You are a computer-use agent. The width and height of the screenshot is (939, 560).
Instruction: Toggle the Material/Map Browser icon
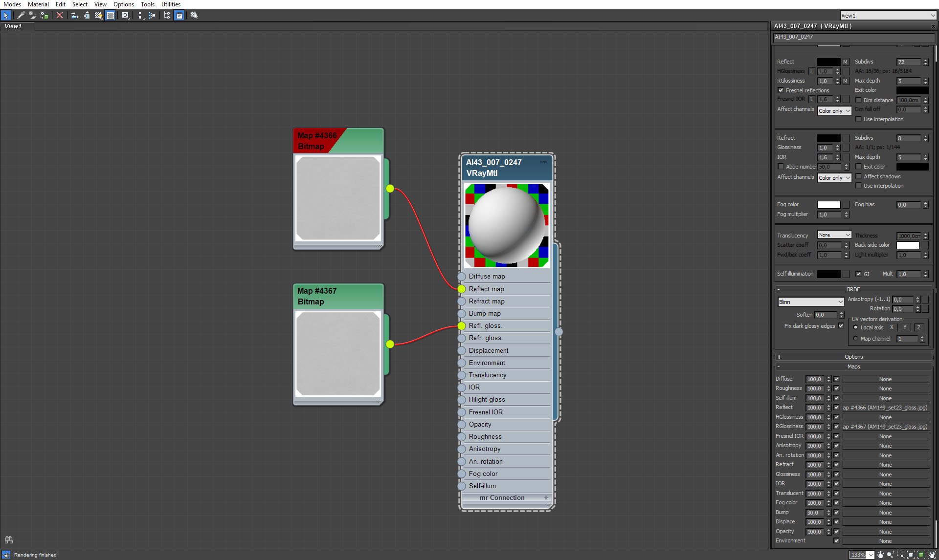click(167, 16)
